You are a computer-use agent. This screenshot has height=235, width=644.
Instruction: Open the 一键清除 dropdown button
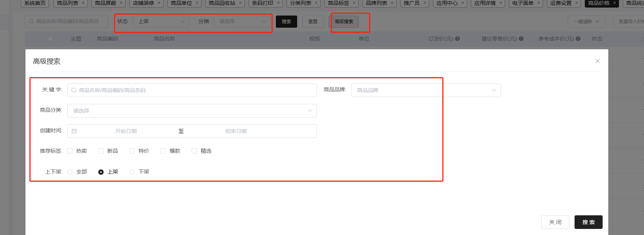[586, 22]
